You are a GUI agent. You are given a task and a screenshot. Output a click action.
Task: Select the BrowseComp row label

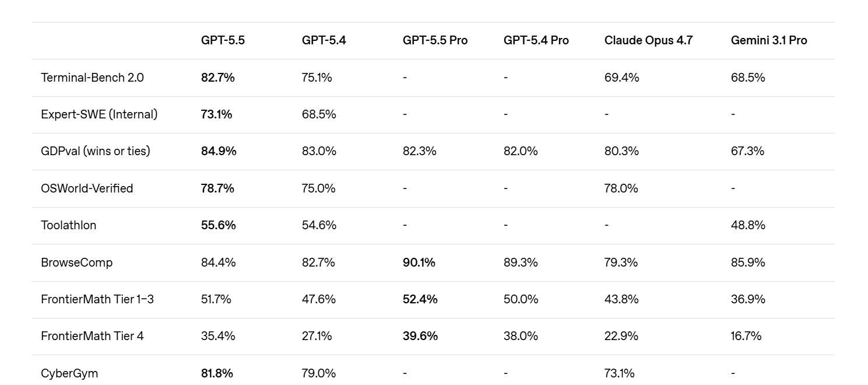tap(76, 262)
